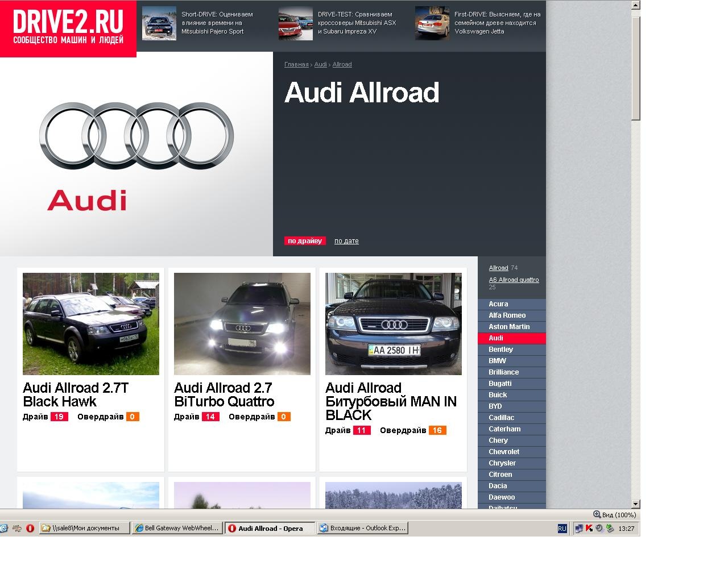Viewport: 728px width, 582px height.
Task: Choose Daewoo in the brand list
Action: pos(512,497)
